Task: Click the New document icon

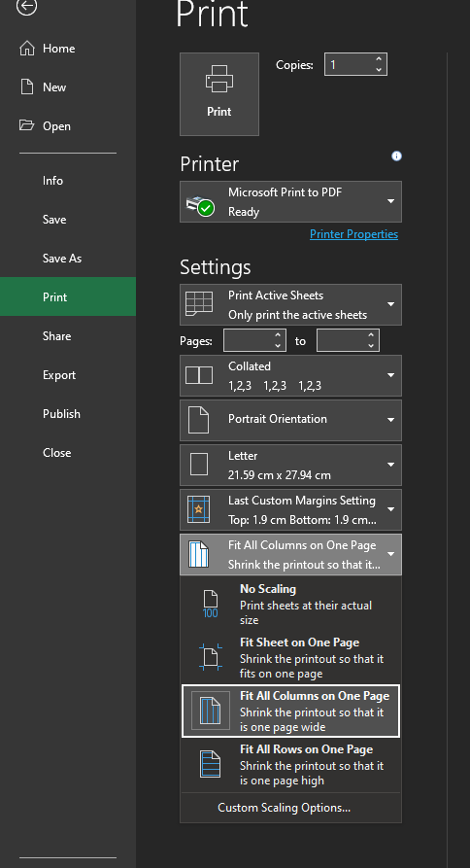Action: (x=27, y=87)
